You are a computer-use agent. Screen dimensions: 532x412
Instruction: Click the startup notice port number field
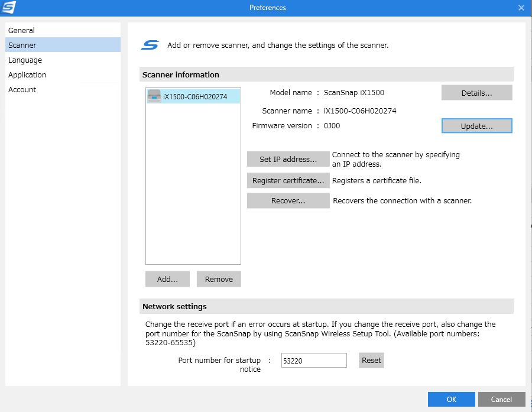tap(313, 361)
